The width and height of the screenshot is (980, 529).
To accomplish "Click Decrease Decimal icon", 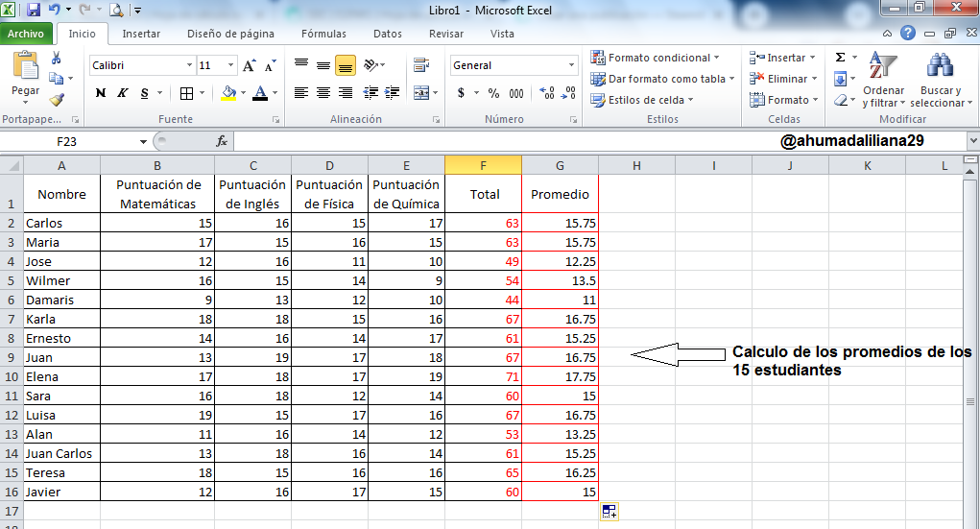I will click(x=568, y=93).
